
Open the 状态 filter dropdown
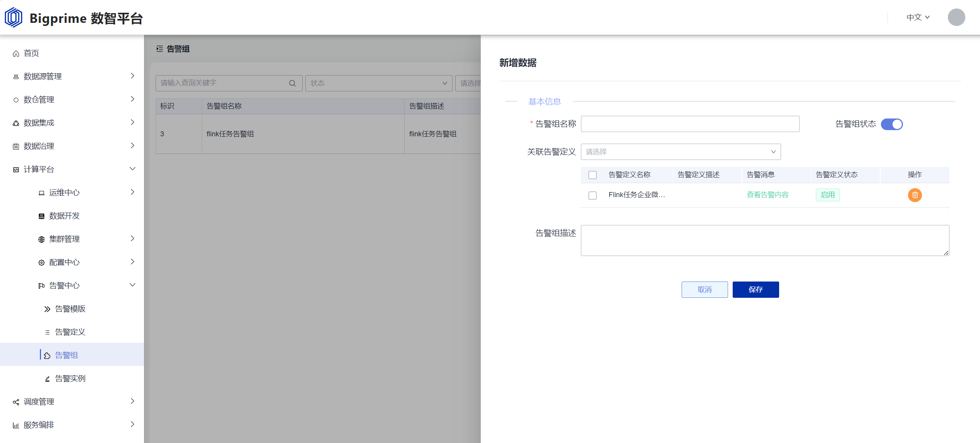(x=379, y=83)
